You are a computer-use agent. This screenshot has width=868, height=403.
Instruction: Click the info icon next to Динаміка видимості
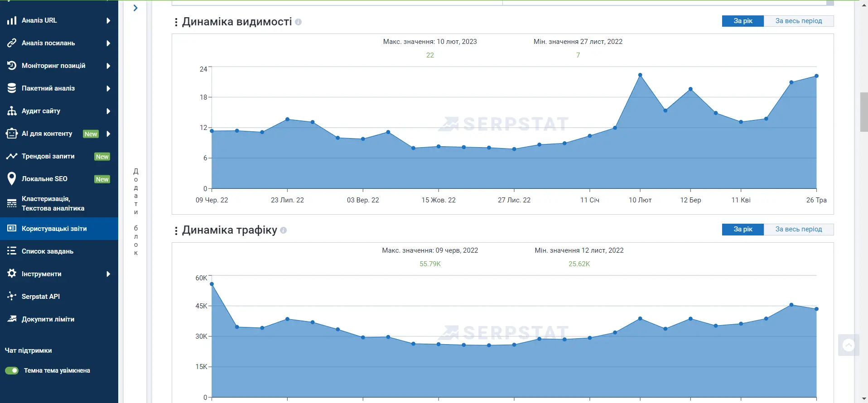298,22
